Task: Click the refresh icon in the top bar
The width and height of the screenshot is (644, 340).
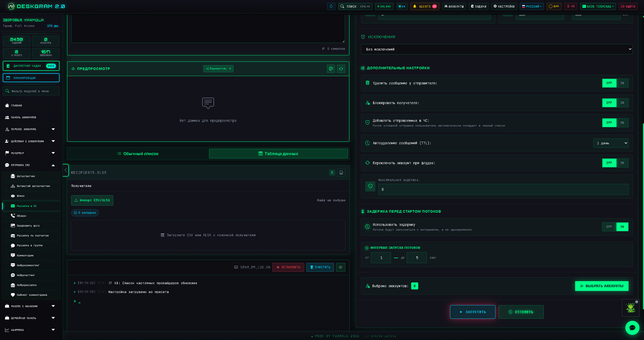Action: [331, 7]
